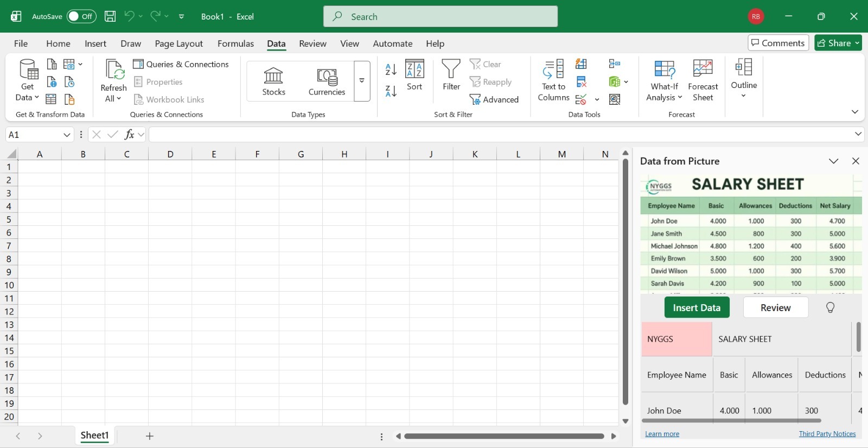Sort Z to A descending
The width and height of the screenshot is (868, 448).
391,91
